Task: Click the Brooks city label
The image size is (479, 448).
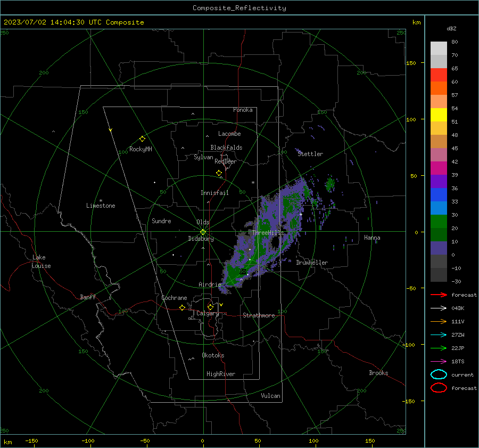Action: pos(378,373)
